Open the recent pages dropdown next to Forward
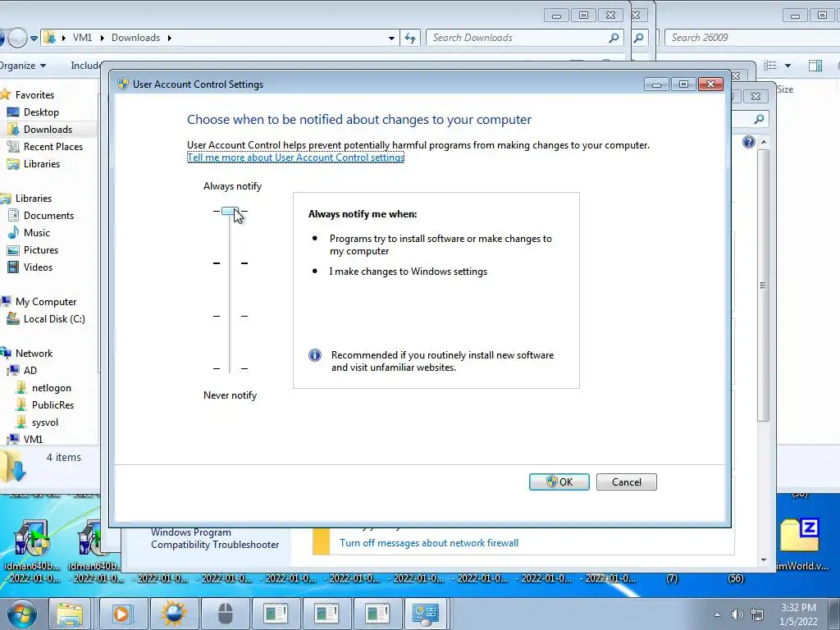 34,38
